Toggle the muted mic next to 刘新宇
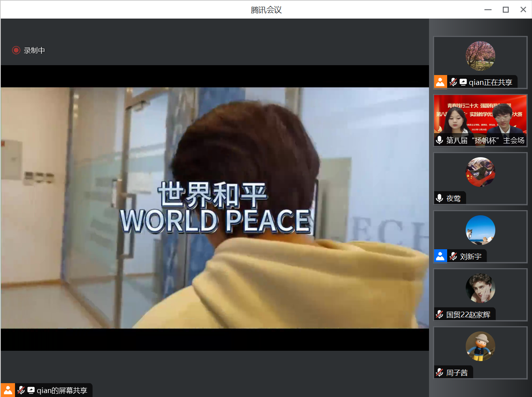This screenshot has height=397, width=532. (453, 256)
